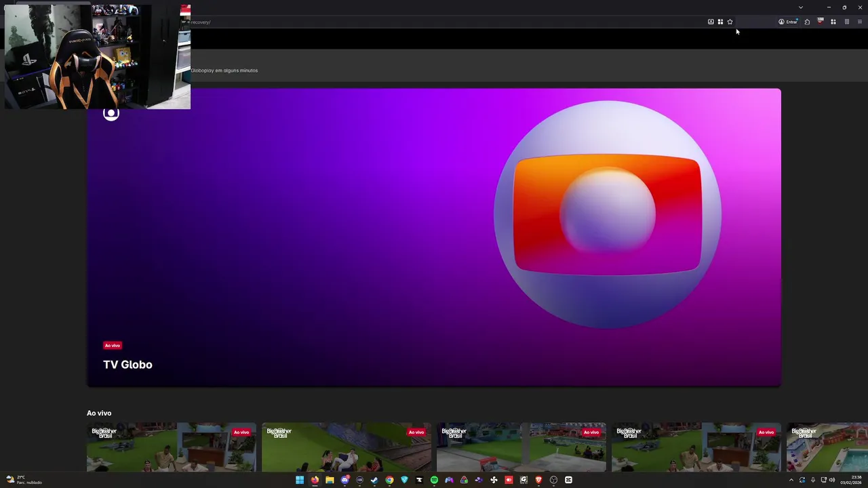Open the white icon left of Brave
868x488 pixels.
point(524,480)
